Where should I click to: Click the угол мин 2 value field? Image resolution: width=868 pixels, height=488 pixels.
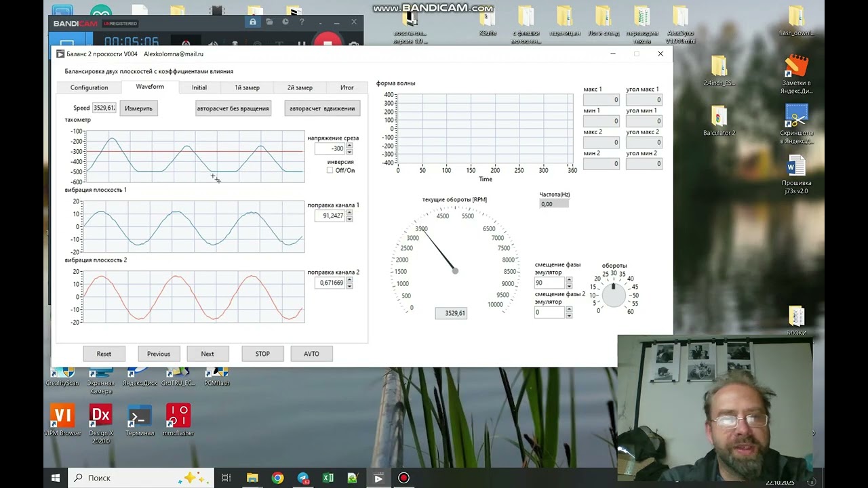pyautogui.click(x=644, y=163)
